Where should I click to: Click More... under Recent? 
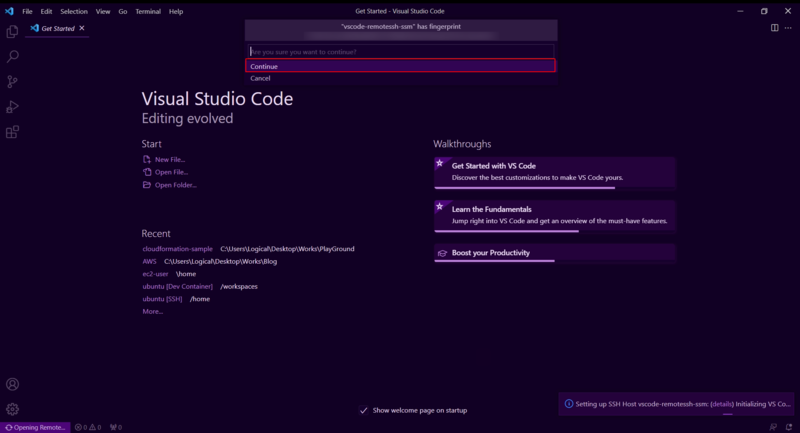[x=153, y=312]
